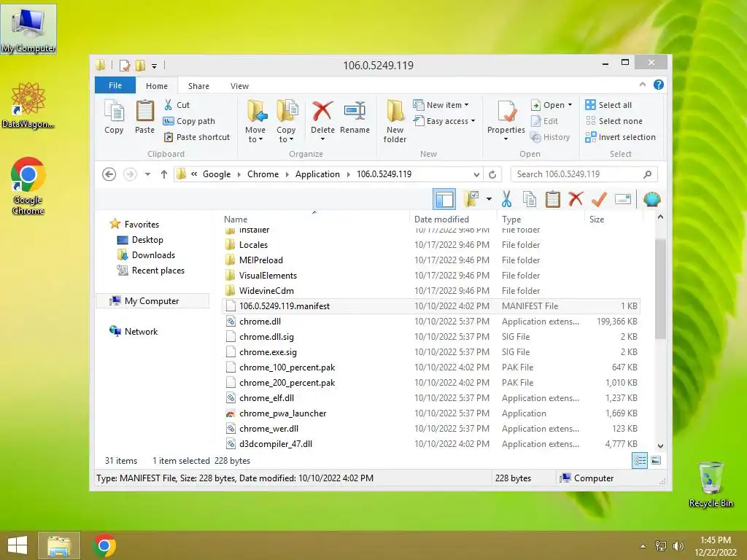Image resolution: width=747 pixels, height=560 pixels.
Task: Click the file list's vertical scrollbar
Action: coord(660,288)
